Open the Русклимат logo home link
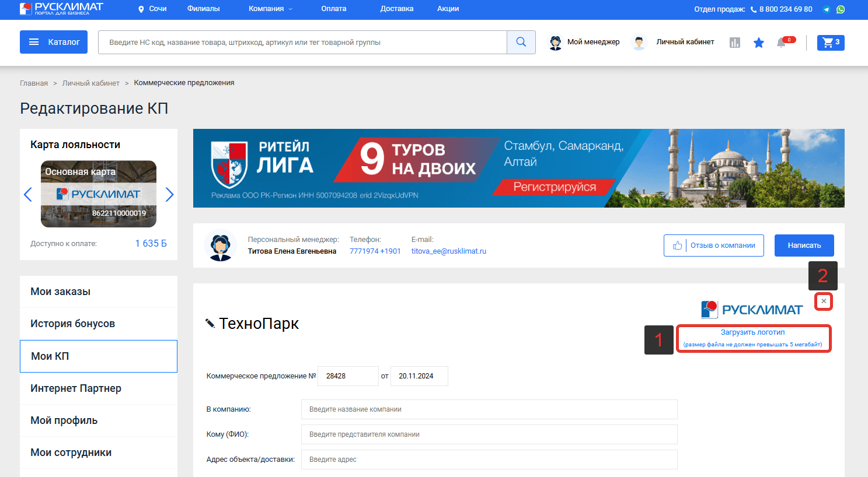Screen dimensions: 868x477 click(61, 8)
